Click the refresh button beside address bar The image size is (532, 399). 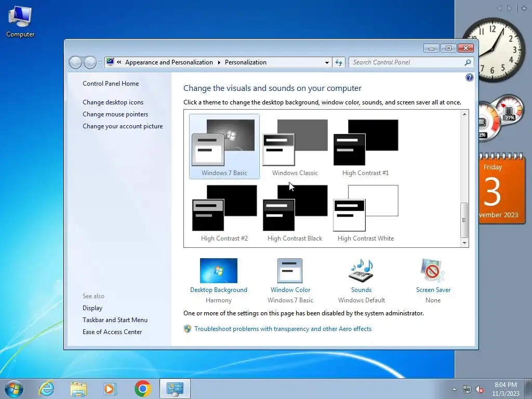[339, 62]
